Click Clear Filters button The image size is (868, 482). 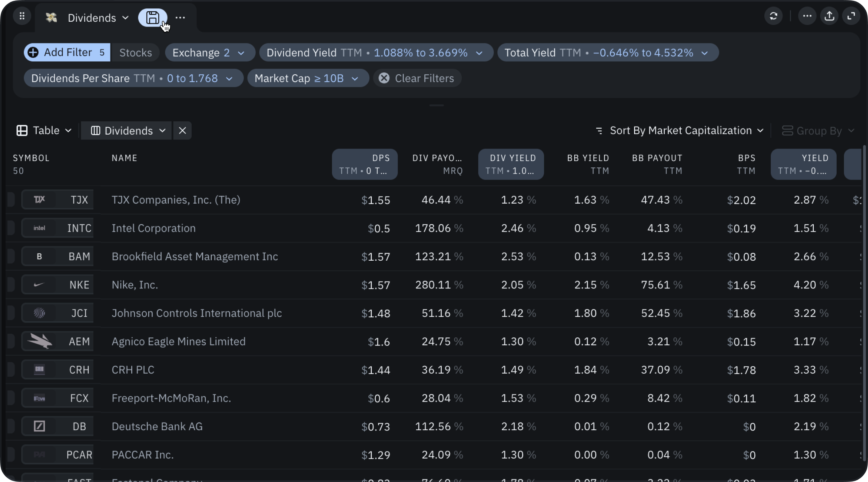pos(417,78)
